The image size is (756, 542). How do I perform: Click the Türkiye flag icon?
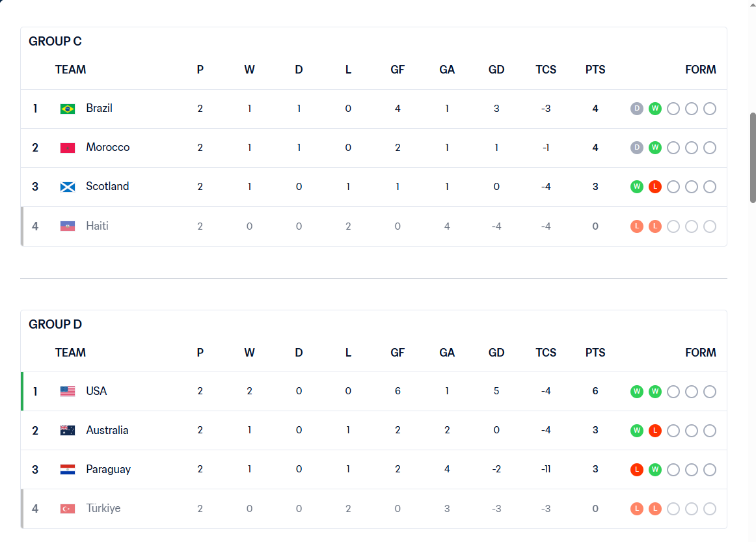68,509
